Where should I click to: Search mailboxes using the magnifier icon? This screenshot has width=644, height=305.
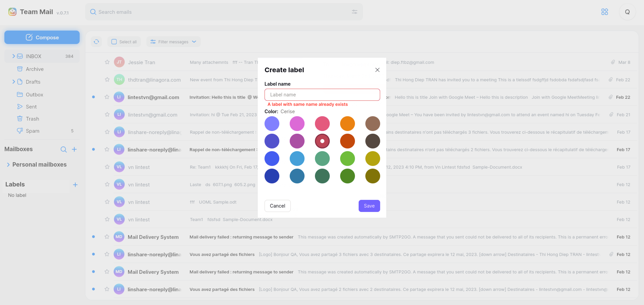[x=64, y=149]
